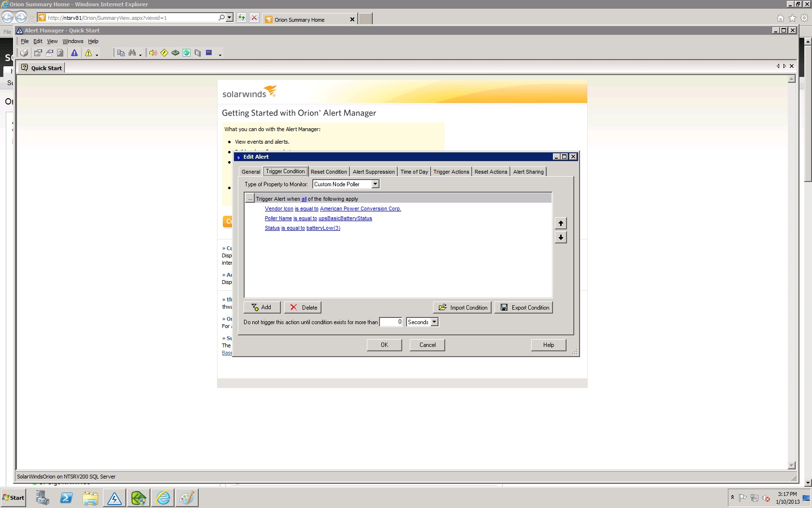Viewport: 812px width, 508px height.
Task: Move condition up with the up arrow button
Action: [x=561, y=223]
